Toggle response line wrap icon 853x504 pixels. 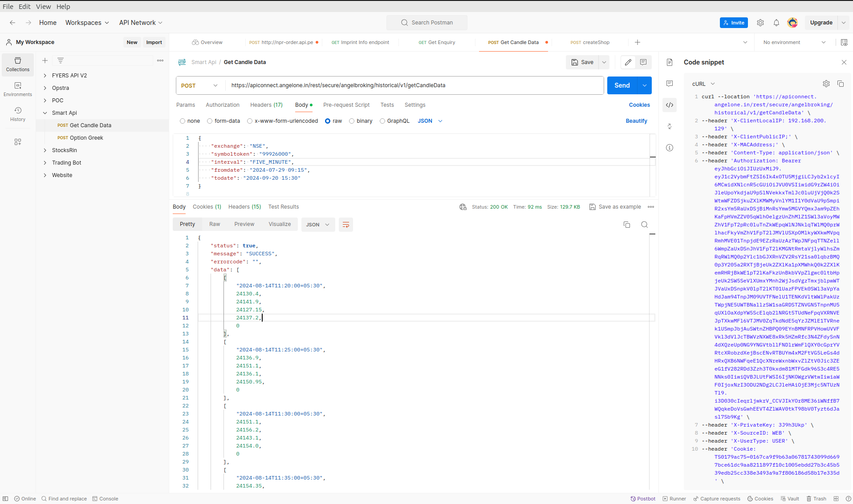346,225
